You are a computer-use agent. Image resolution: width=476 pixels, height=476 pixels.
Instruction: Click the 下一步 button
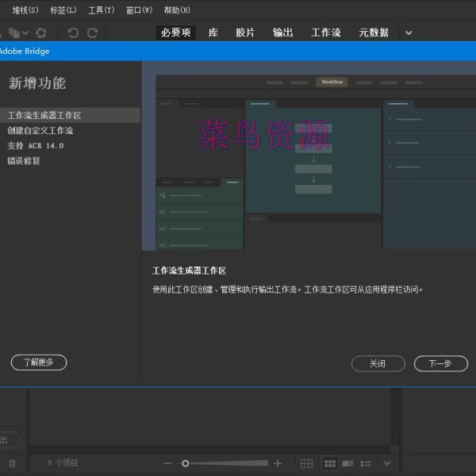440,363
